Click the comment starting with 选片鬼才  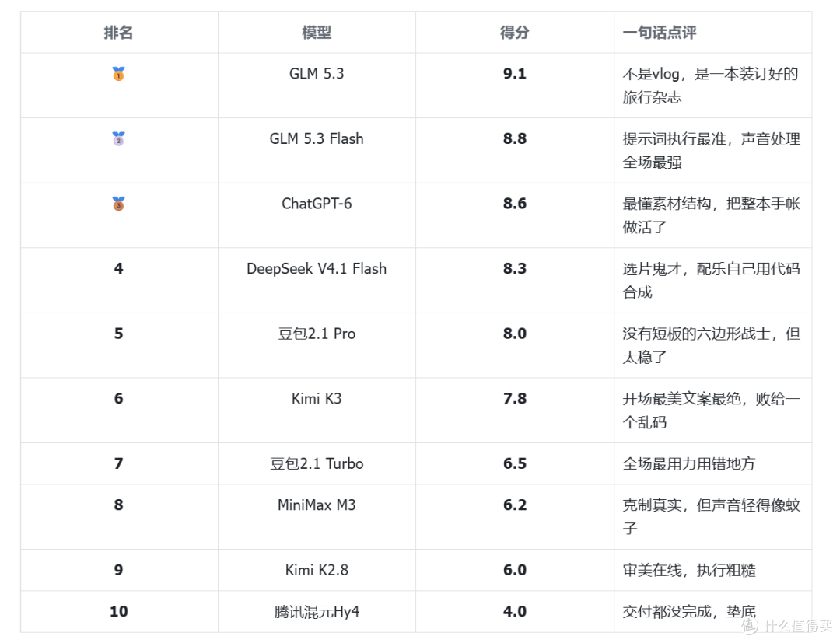coord(711,281)
